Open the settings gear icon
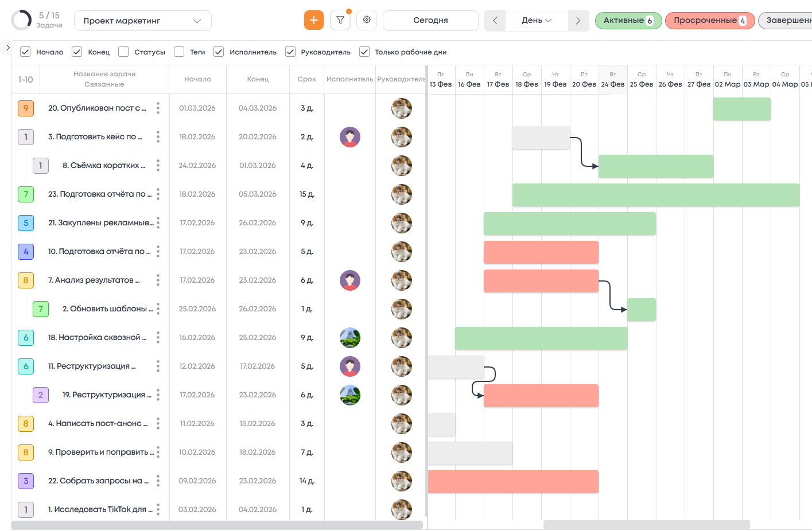The height and width of the screenshot is (531, 812). coord(367,20)
